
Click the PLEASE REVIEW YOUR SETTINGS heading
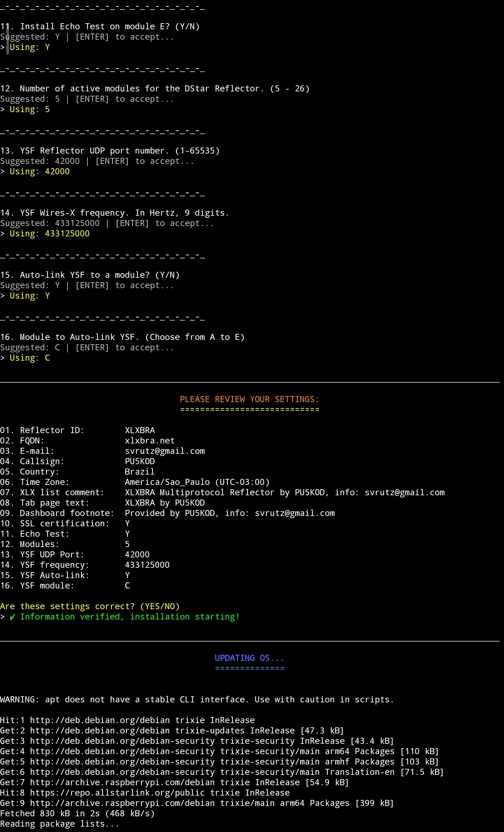(x=249, y=399)
